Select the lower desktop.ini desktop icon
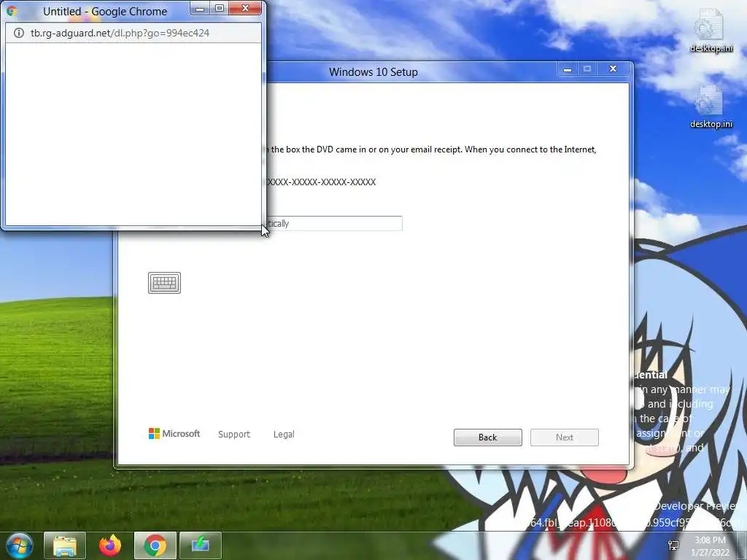The image size is (747, 560). click(x=711, y=107)
